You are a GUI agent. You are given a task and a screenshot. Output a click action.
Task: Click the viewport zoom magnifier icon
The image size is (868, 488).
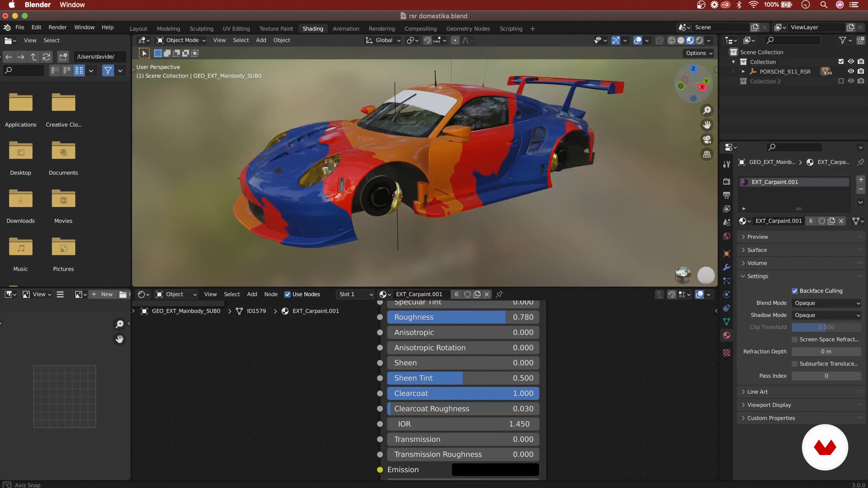click(707, 110)
